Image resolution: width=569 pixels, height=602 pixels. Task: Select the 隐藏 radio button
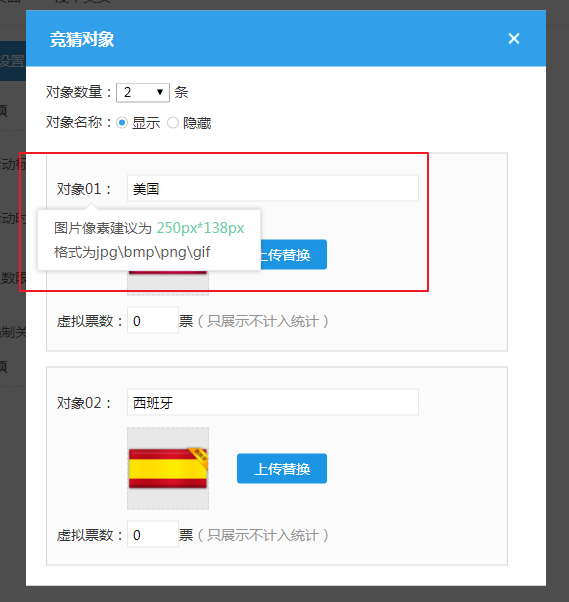173,123
